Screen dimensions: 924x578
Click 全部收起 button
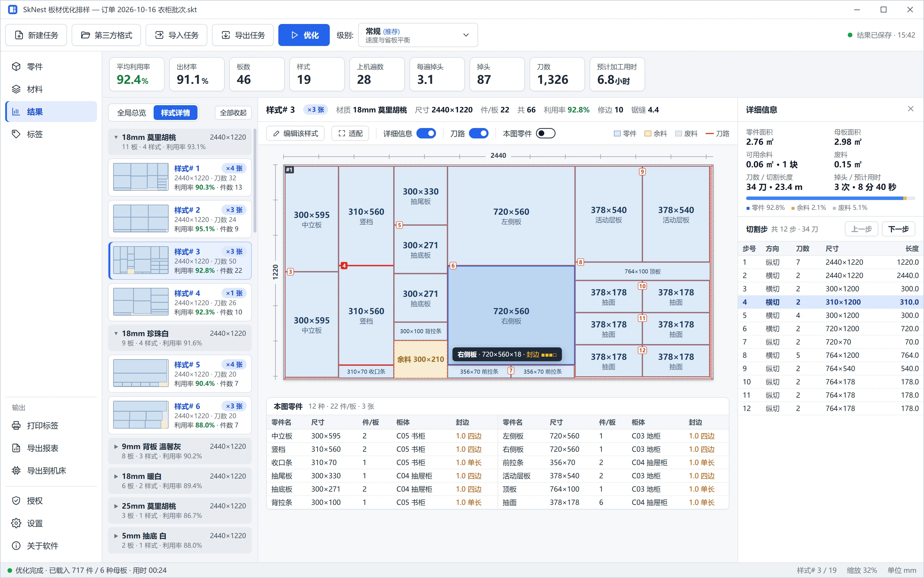pyautogui.click(x=233, y=113)
